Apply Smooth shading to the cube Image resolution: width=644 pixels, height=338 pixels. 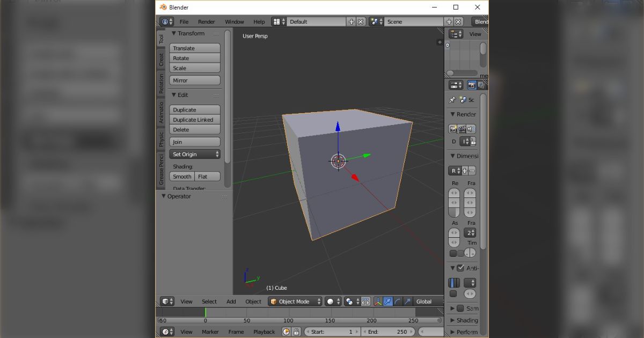[181, 176]
